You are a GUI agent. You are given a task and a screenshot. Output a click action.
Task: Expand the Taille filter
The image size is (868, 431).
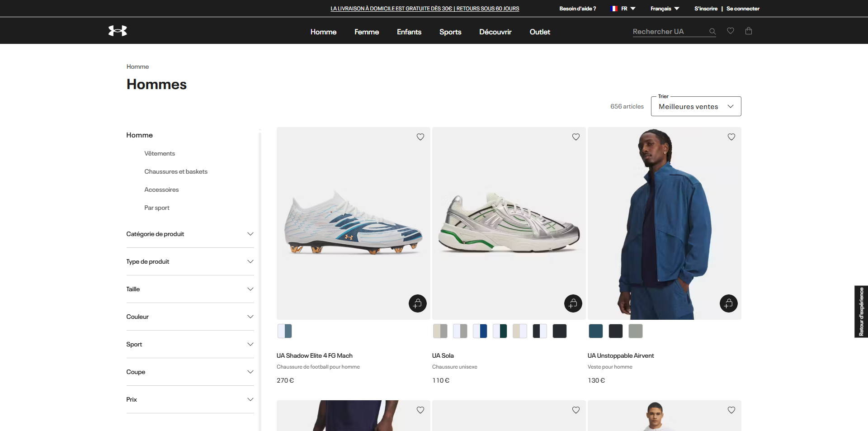pos(190,289)
